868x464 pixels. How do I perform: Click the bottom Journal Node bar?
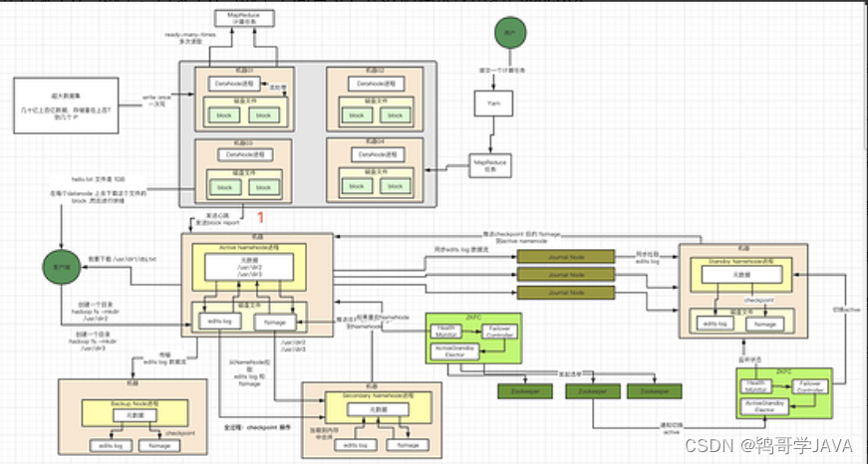coord(566,293)
